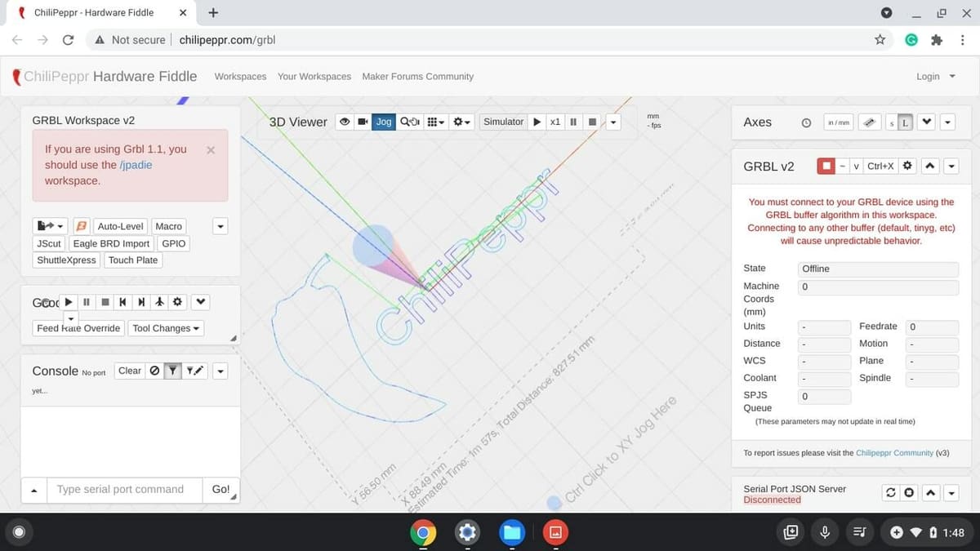Toggle Jog mode in 3D Viewer
Viewport: 980px width, 551px height.
click(x=384, y=122)
